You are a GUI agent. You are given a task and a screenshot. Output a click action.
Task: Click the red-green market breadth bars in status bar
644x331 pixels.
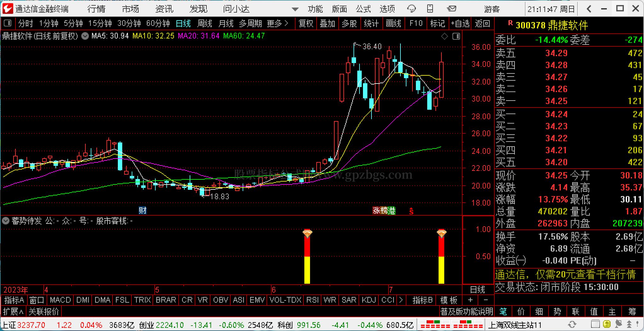click(x=451, y=324)
